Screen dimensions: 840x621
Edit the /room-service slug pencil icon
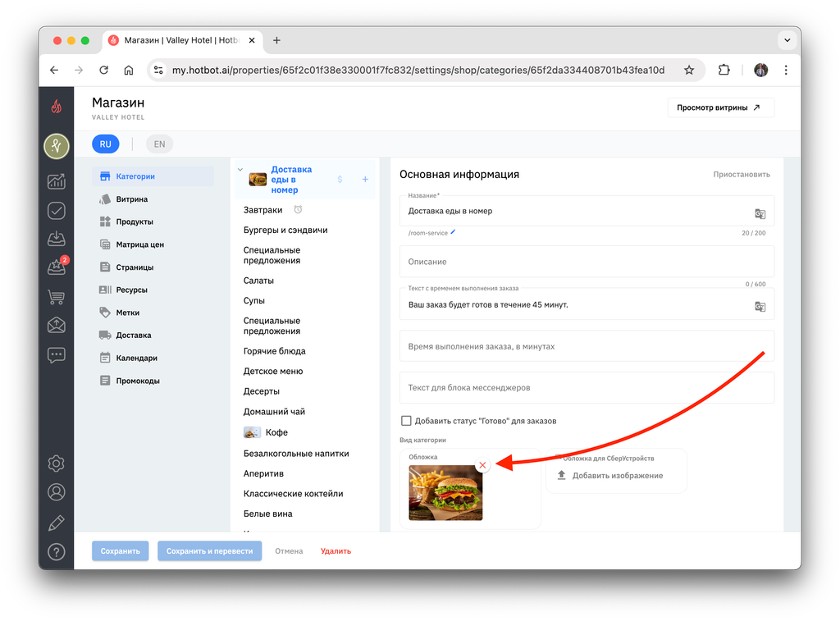click(x=453, y=232)
